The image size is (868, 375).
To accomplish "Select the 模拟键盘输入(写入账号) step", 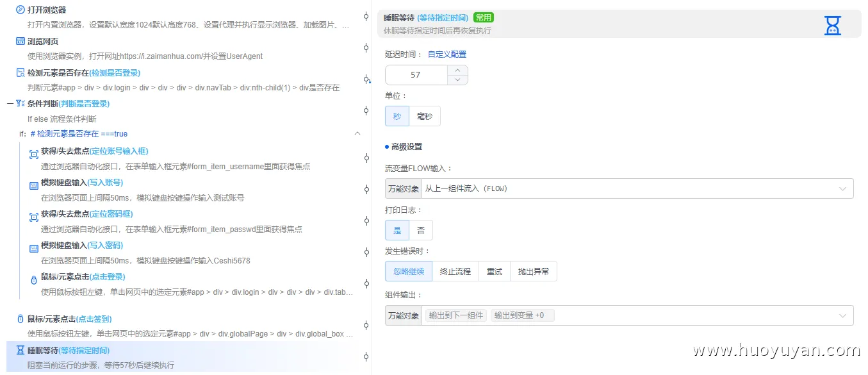I will [x=190, y=190].
